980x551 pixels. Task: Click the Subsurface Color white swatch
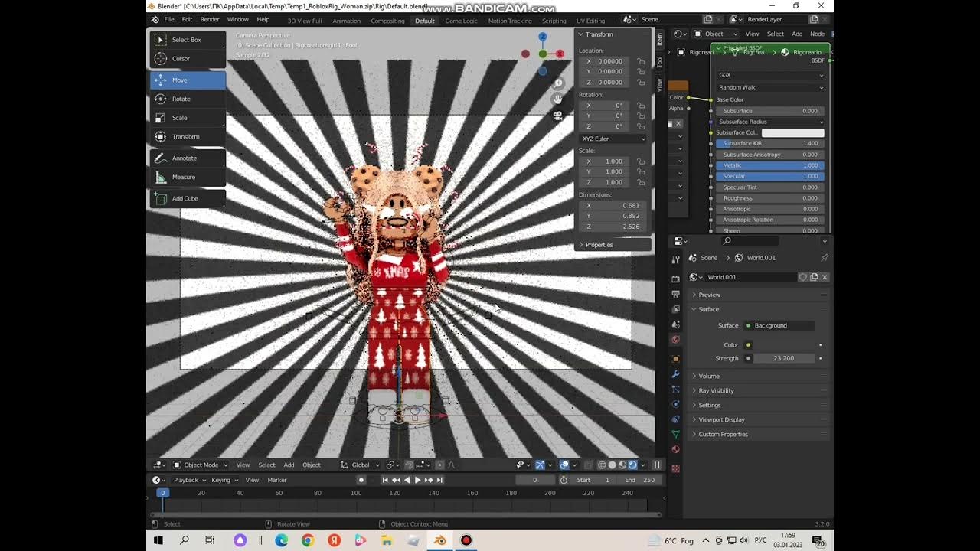pos(792,132)
